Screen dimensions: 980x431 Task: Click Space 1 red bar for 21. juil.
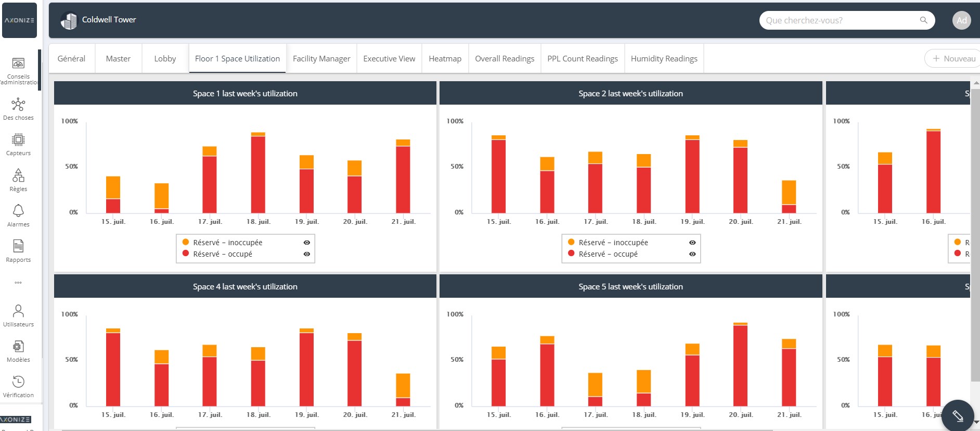point(403,180)
